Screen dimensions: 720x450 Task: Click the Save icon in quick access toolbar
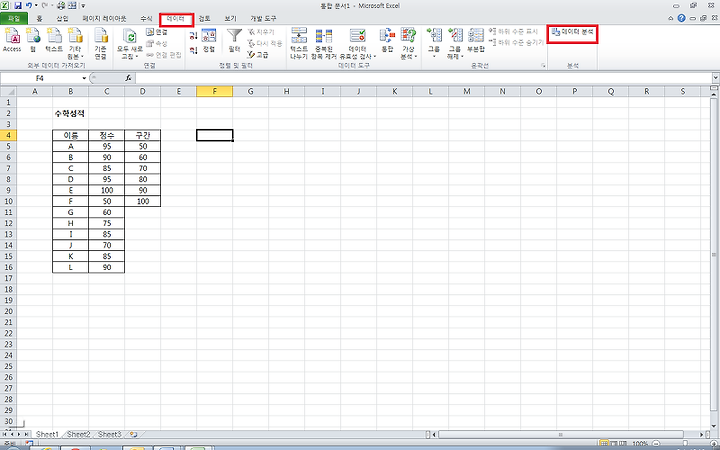tap(18, 6)
